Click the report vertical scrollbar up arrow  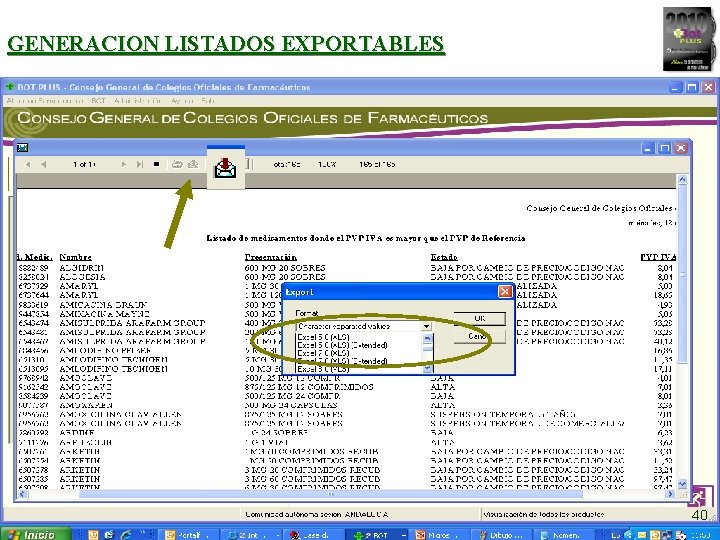click(682, 180)
